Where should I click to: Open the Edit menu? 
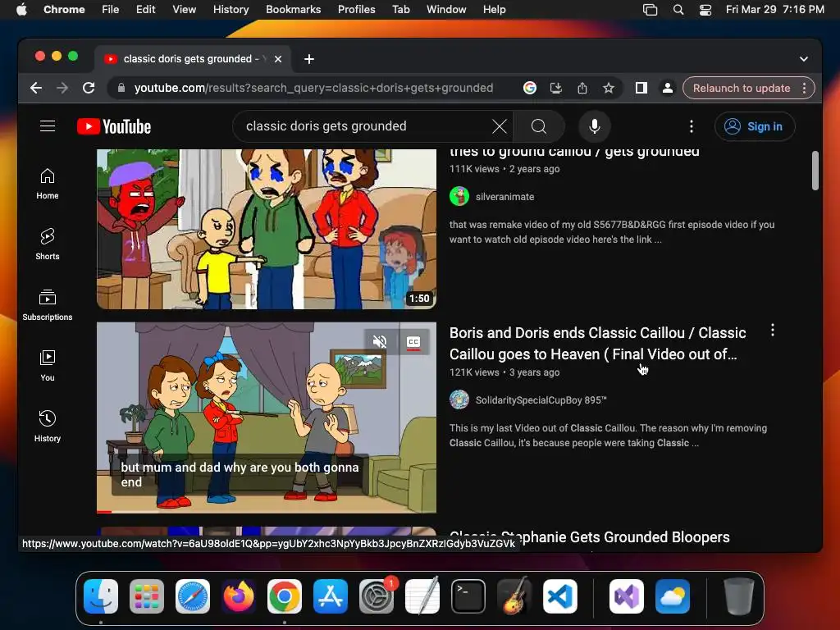[145, 10]
